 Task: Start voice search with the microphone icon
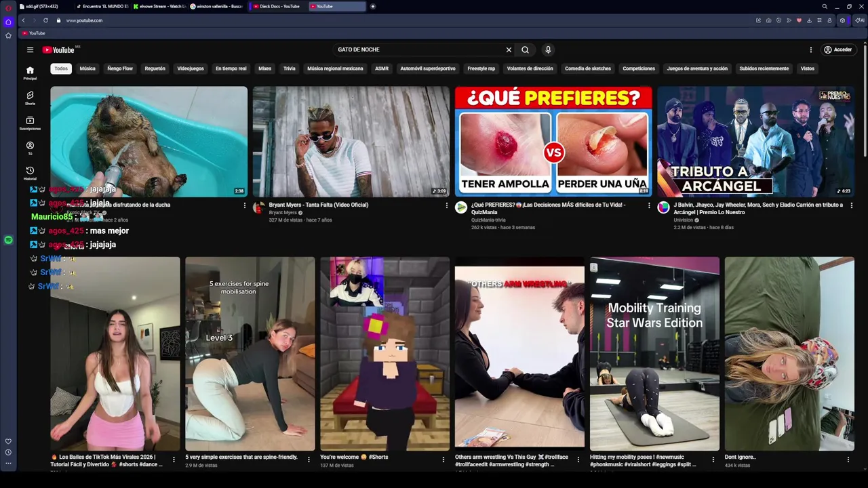click(x=548, y=49)
